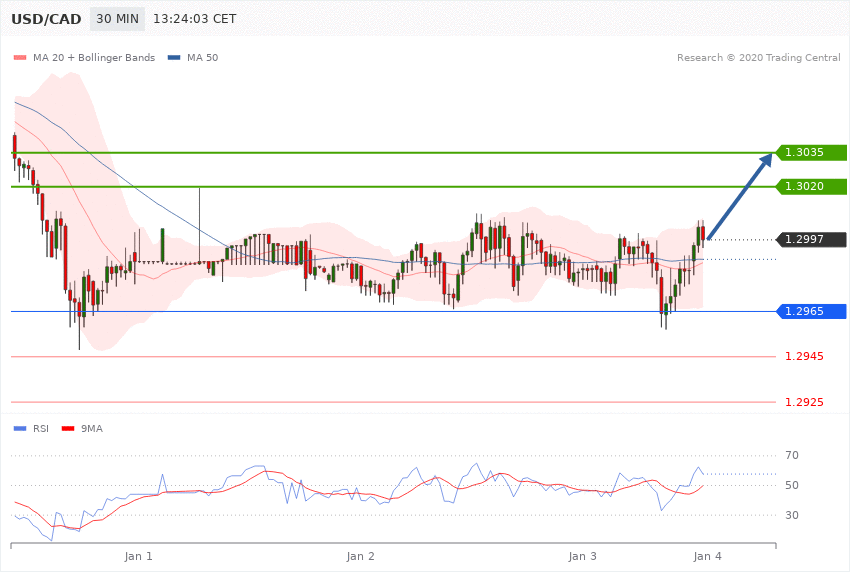Click the 9MA legend label
This screenshot has height=576, width=850.
point(92,429)
